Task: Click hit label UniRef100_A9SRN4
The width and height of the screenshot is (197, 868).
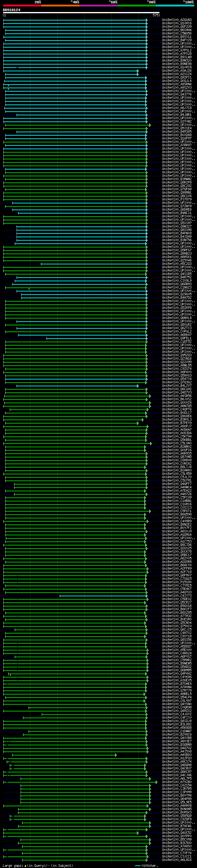Action: (x=177, y=84)
